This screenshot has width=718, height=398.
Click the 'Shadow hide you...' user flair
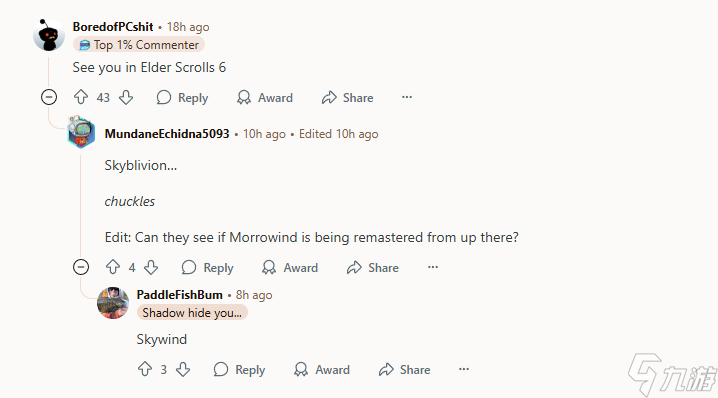pos(192,313)
